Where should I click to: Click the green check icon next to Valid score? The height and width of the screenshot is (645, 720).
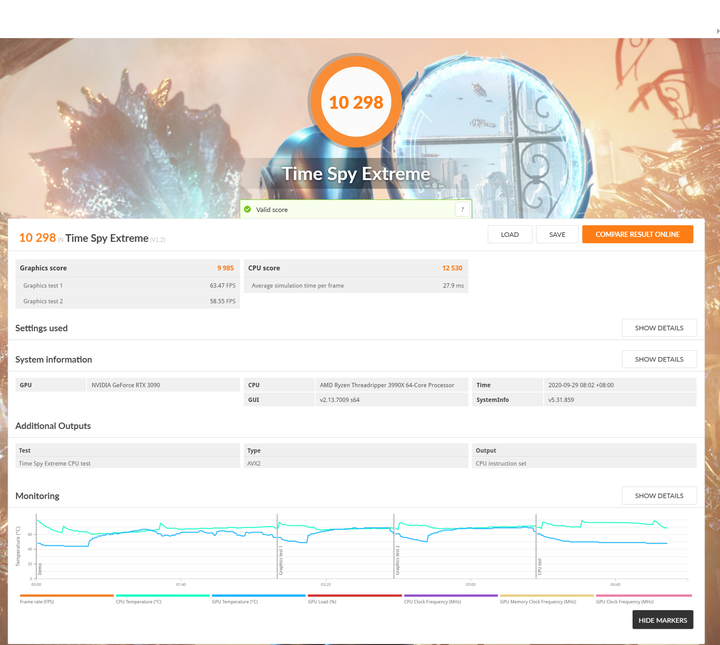coord(248,209)
